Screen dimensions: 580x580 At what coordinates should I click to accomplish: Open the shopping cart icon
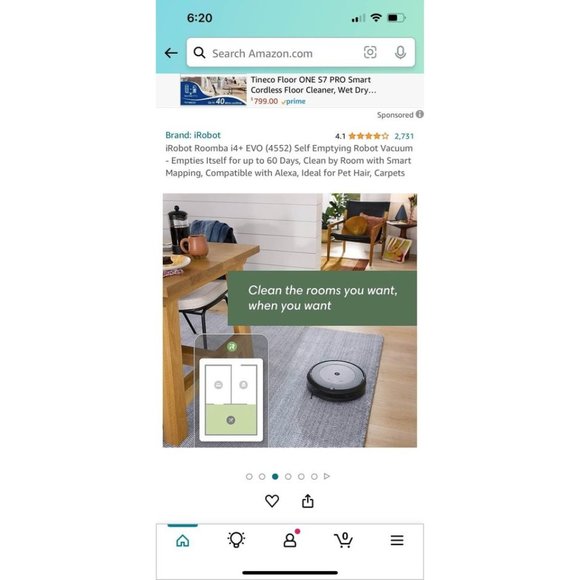coord(343,540)
